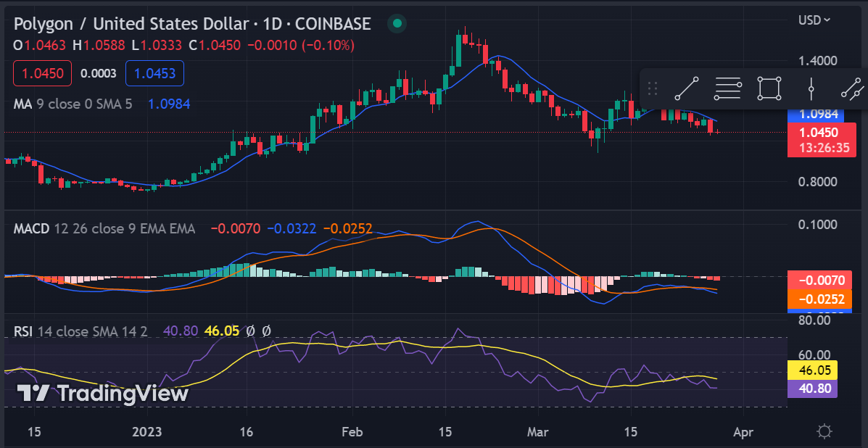Select the MACD 12 26 indicator legend
The image size is (868, 448).
pos(104,228)
